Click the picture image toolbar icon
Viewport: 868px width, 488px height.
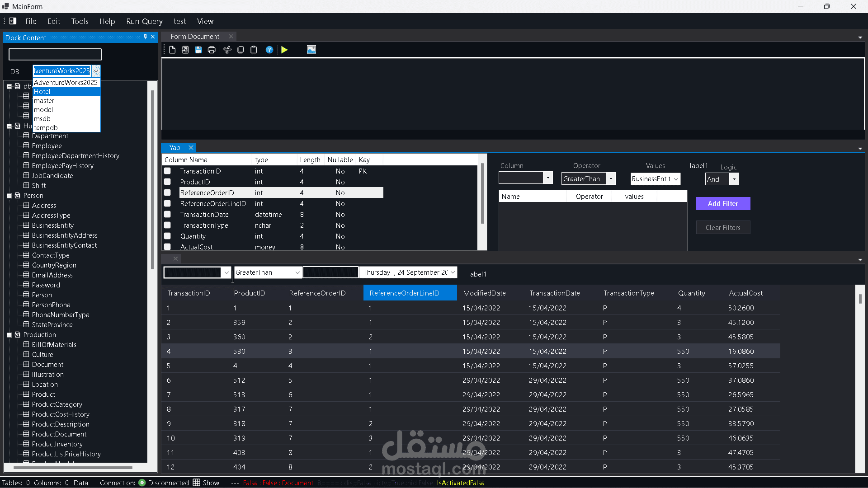point(311,50)
